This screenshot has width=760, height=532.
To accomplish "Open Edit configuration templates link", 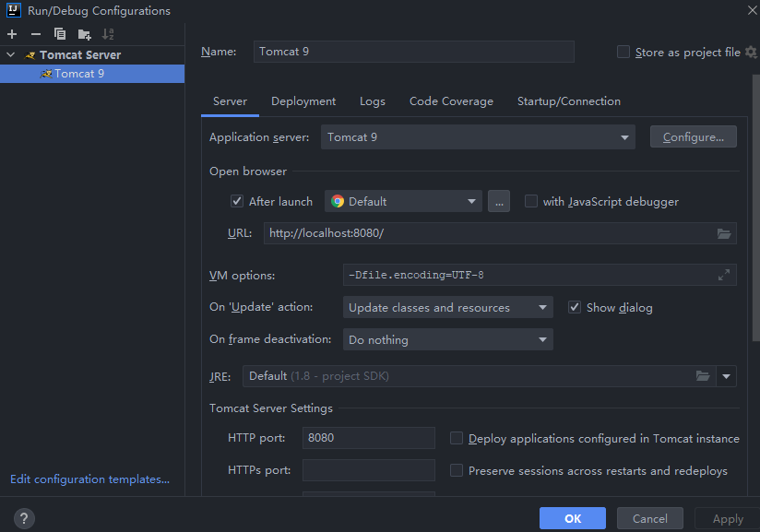I will (x=89, y=479).
